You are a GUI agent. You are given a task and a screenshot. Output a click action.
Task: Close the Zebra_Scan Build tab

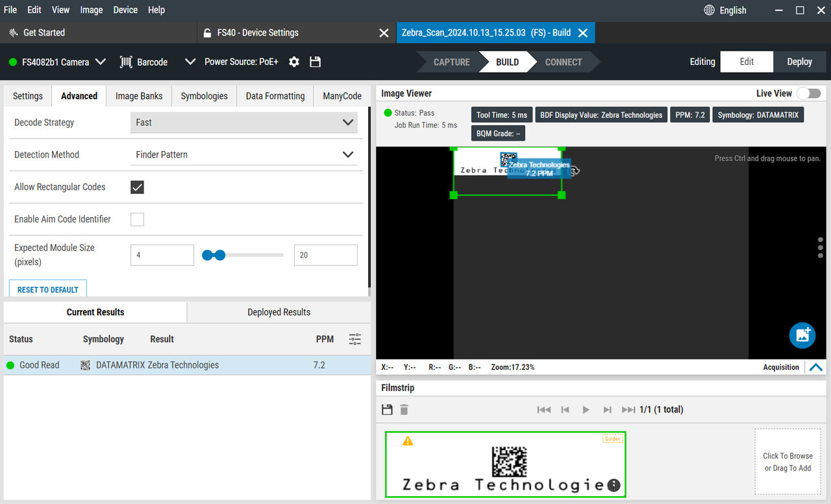click(x=583, y=33)
